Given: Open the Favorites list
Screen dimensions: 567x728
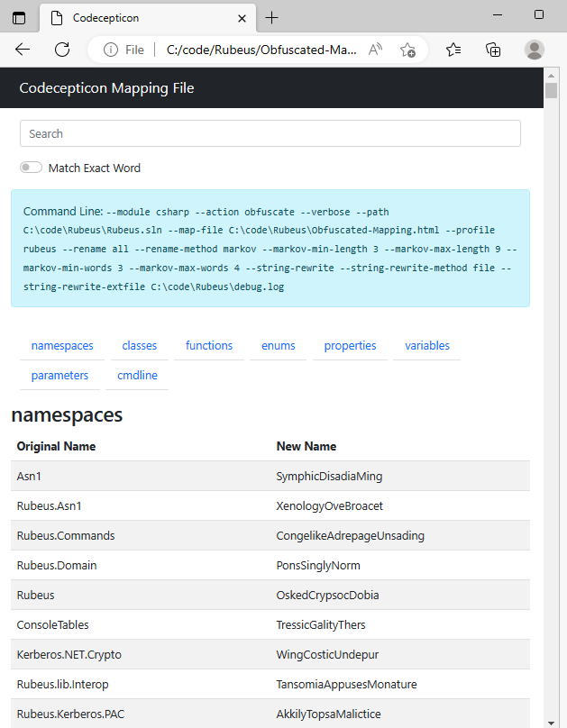Looking at the screenshot, I should 453,50.
